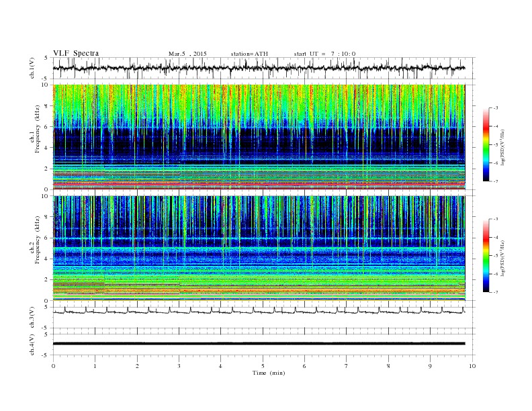Screen dimensions: 532x411
Task: Click time axis tick label 1
Action: tap(95, 366)
